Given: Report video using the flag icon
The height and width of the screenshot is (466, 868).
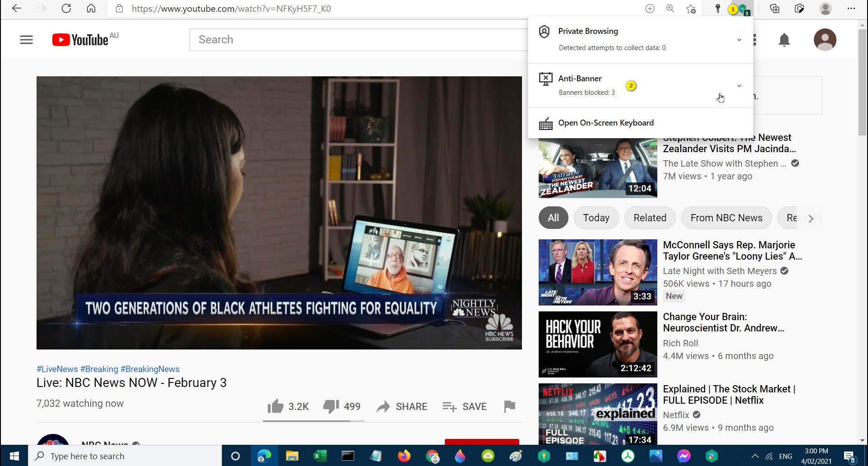Looking at the screenshot, I should click(x=509, y=406).
